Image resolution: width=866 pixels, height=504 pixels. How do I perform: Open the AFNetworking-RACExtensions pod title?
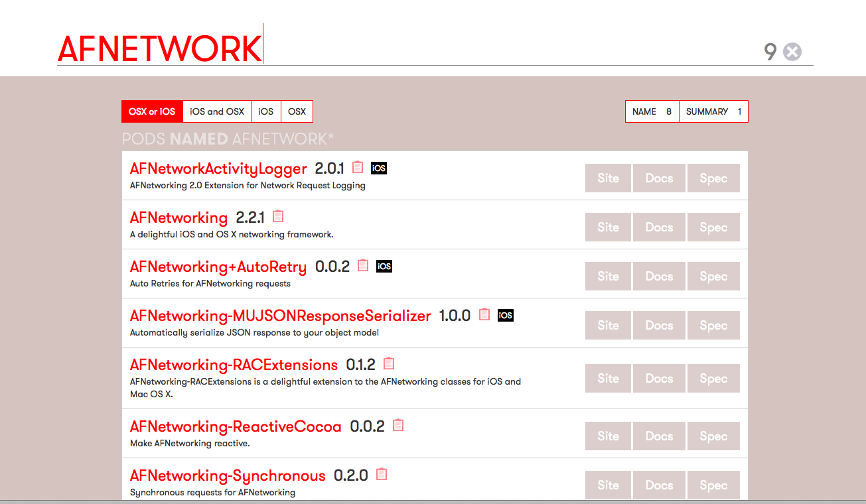point(234,365)
